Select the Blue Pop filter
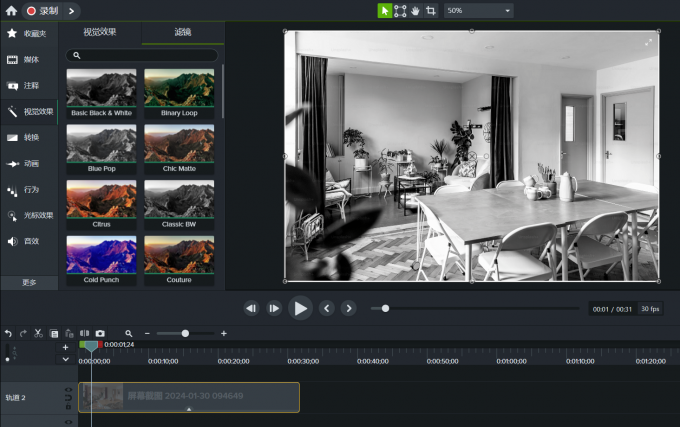The width and height of the screenshot is (680, 427). [101, 149]
